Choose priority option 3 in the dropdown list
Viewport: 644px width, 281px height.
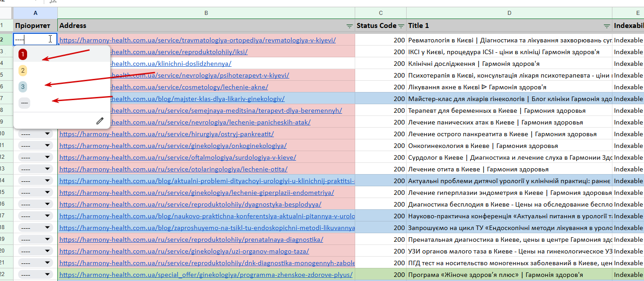(23, 86)
